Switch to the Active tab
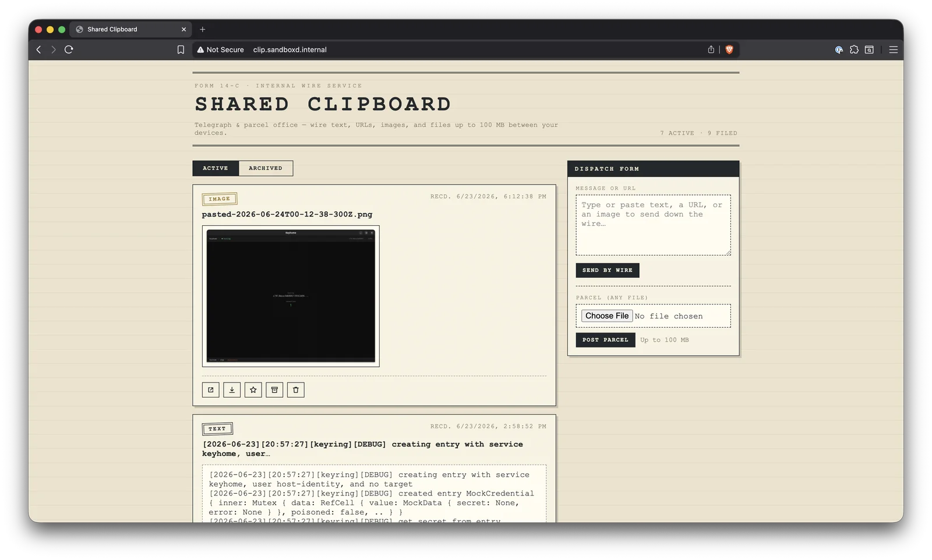The height and width of the screenshot is (560, 932). (x=216, y=168)
